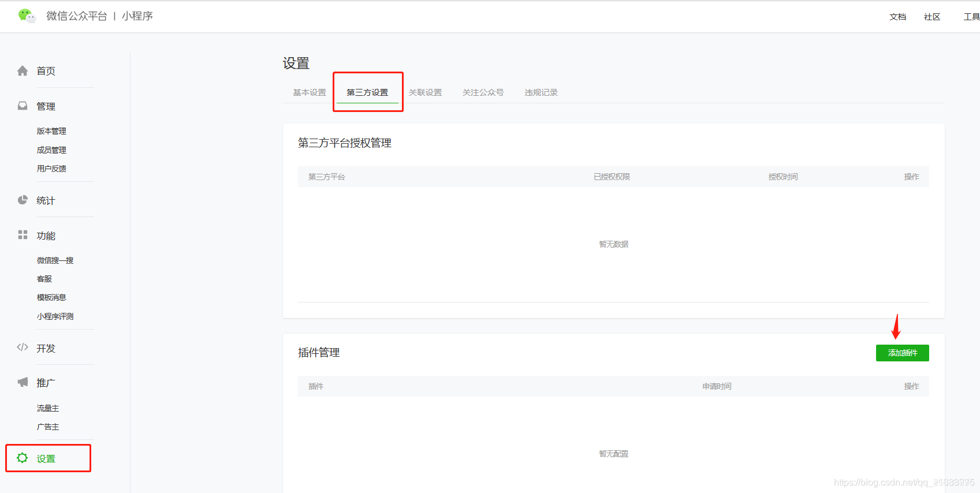Select 设置 in the sidebar
Viewport: 980px width, 493px height.
click(46, 458)
